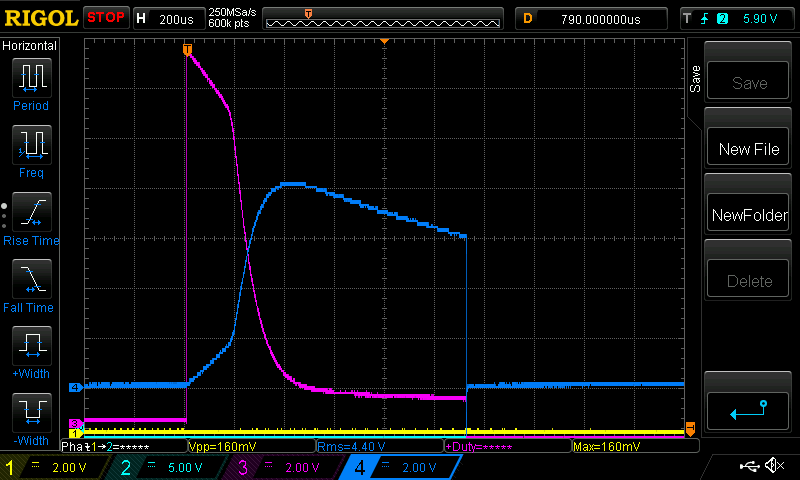Viewport: 800px width, 480px height.
Task: Click the USB connection status icon
Action: tap(750, 466)
